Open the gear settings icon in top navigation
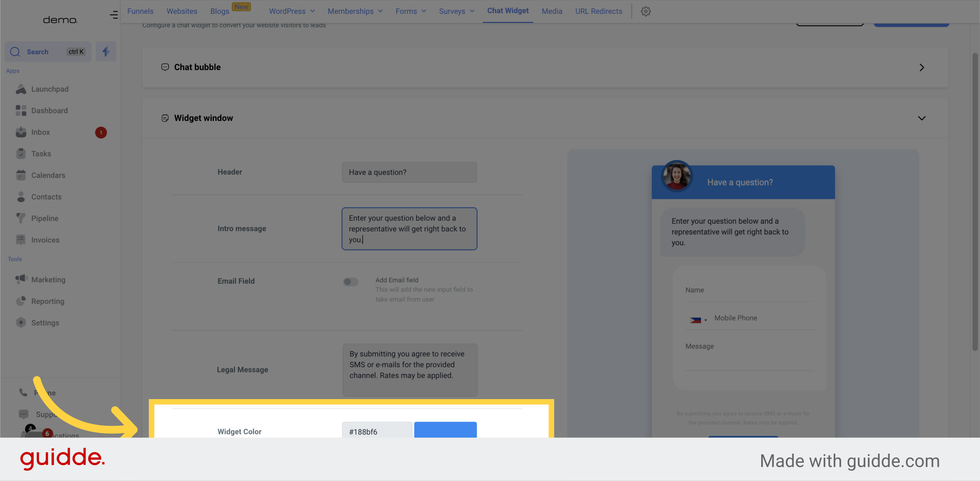The width and height of the screenshot is (980, 481). point(646,11)
